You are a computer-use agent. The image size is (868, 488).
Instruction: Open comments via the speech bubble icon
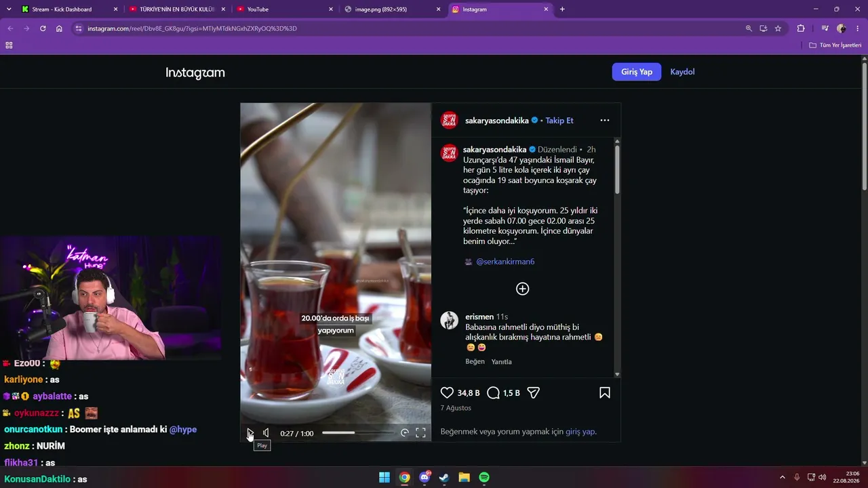tap(494, 392)
